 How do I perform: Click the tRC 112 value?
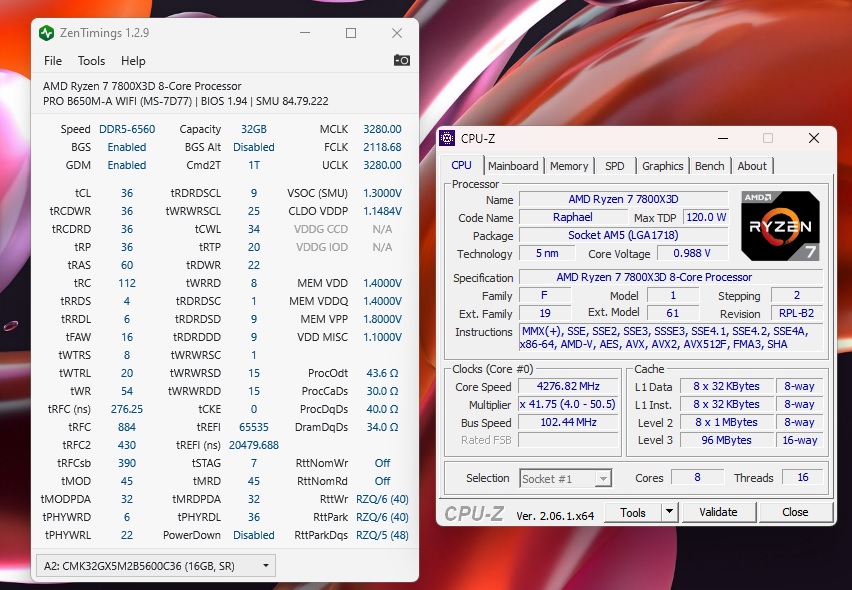pyautogui.click(x=127, y=283)
